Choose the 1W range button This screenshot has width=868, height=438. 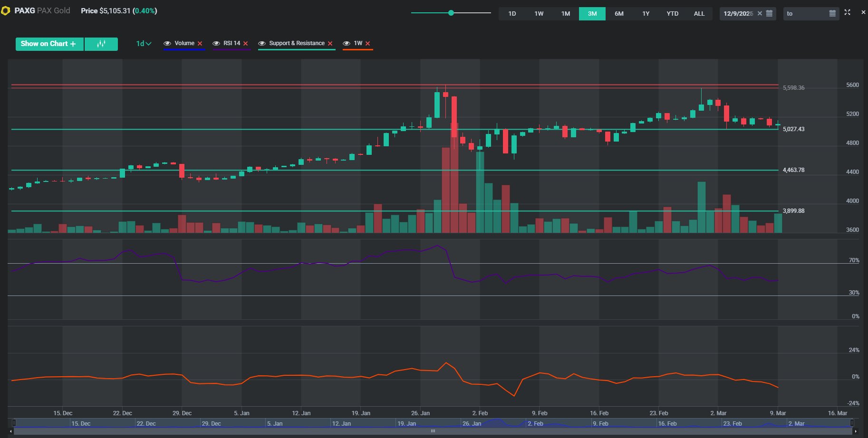[539, 13]
